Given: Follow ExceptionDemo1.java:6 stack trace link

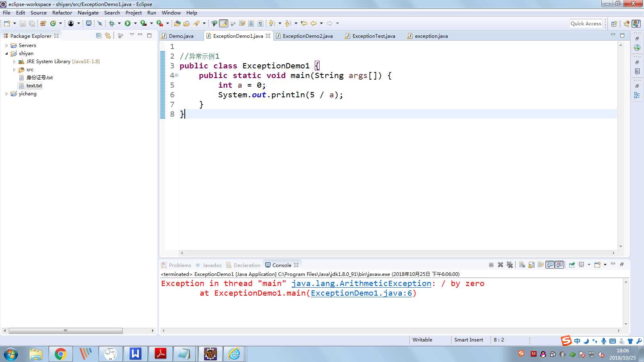Looking at the screenshot, I should click(x=361, y=293).
